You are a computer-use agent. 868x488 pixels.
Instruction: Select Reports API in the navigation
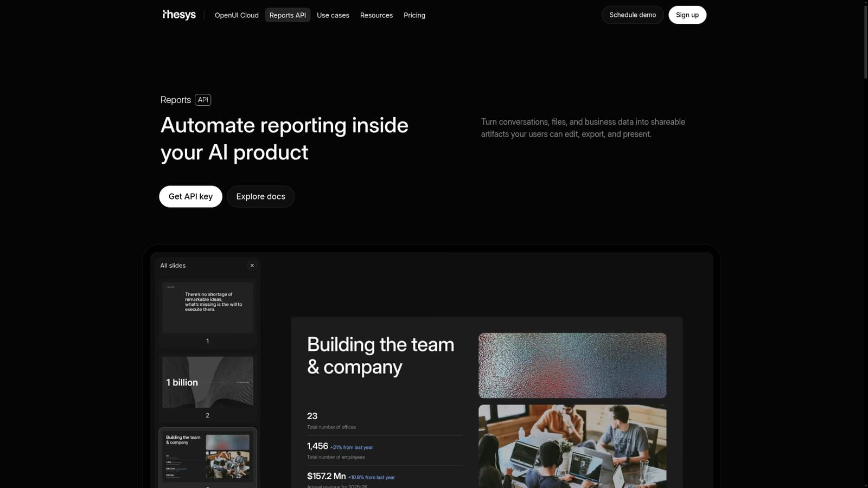click(x=288, y=15)
